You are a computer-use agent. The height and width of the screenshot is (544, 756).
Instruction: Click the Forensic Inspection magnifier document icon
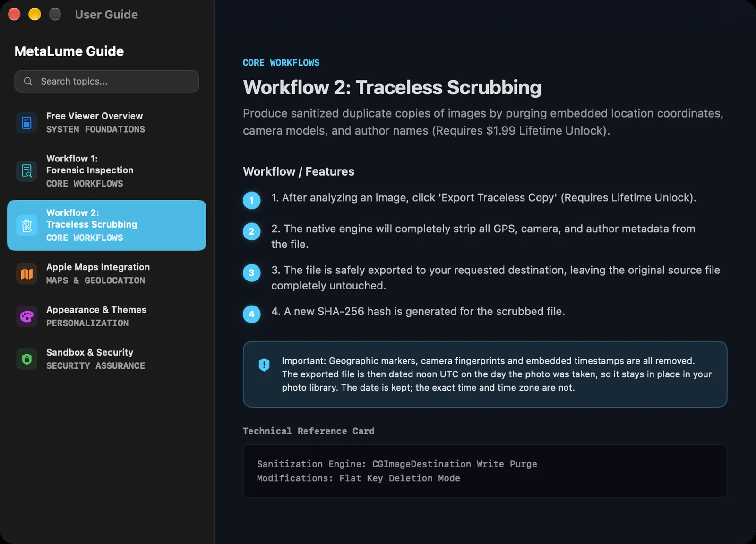pos(26,171)
